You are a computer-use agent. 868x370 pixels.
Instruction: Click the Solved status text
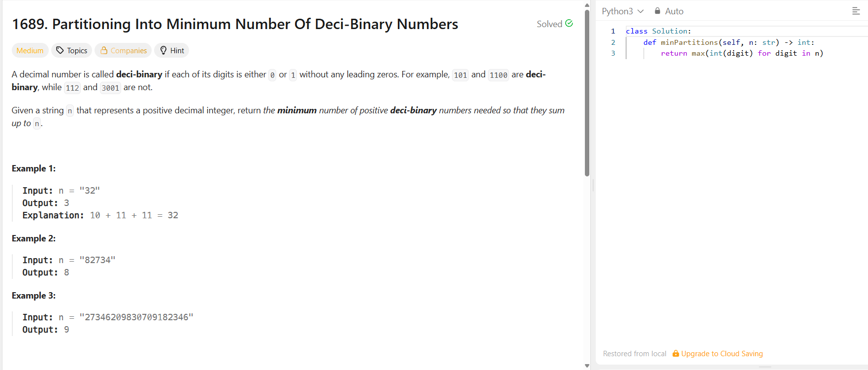(549, 24)
